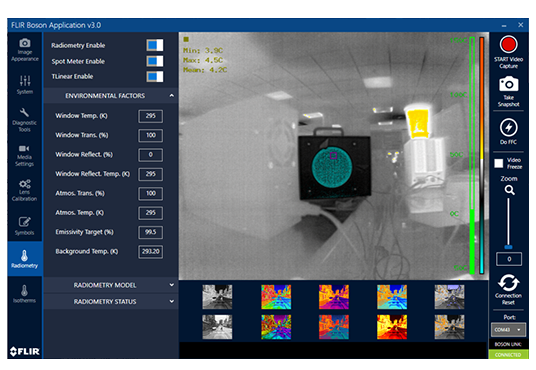Click the orange-cyan color gradient bar
Screen dimensions: 536x370
click(482, 156)
